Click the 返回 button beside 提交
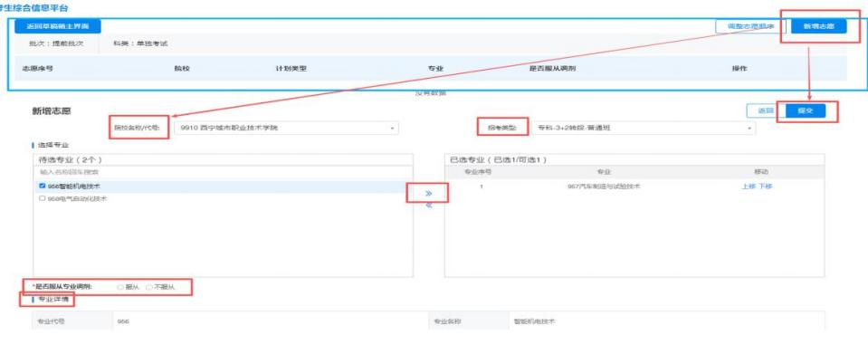This screenshot has width=868, height=345. [766, 110]
